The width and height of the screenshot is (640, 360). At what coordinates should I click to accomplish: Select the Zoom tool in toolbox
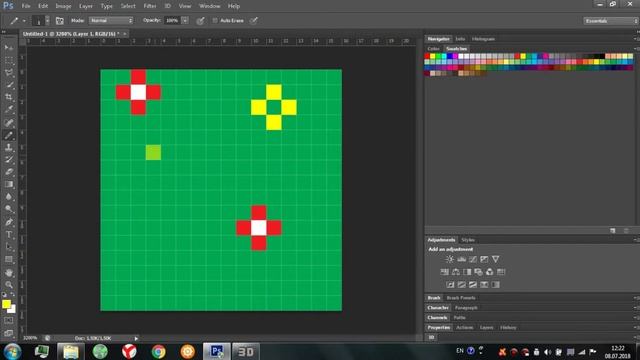coord(9,285)
